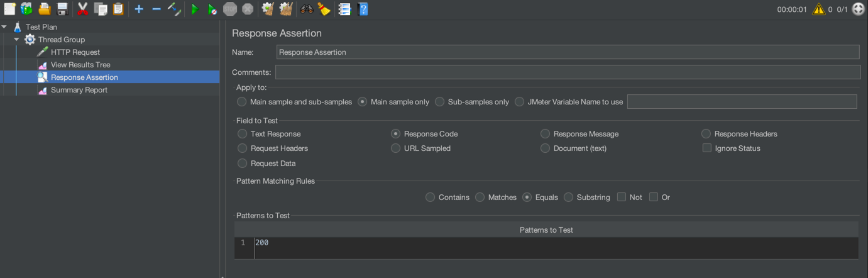The width and height of the screenshot is (868, 278).
Task: Choose the Contains matching rule
Action: click(x=430, y=197)
